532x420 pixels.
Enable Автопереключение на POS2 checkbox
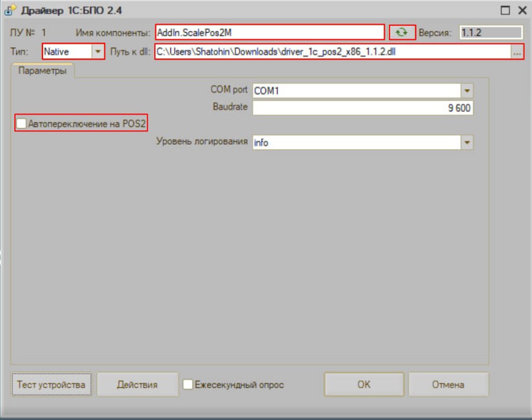[x=21, y=123]
